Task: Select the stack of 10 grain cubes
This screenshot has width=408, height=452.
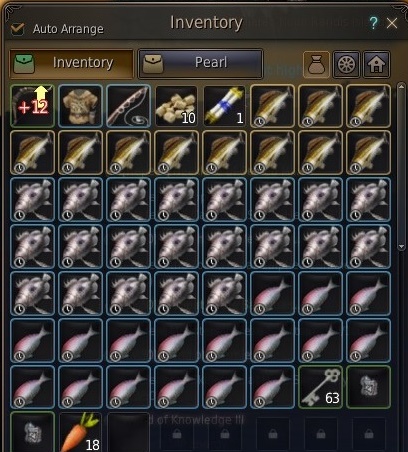Action: pyautogui.click(x=176, y=106)
